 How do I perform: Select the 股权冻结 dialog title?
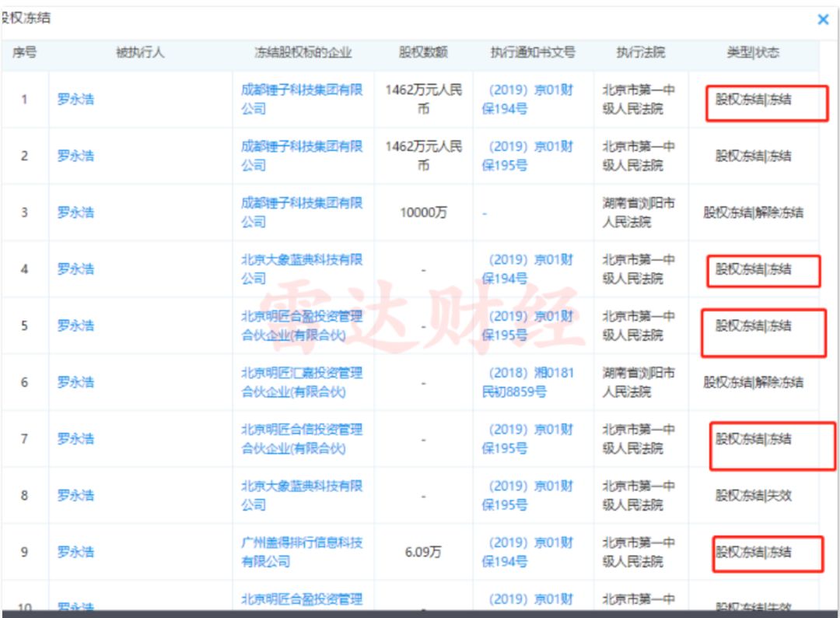pyautogui.click(x=26, y=18)
